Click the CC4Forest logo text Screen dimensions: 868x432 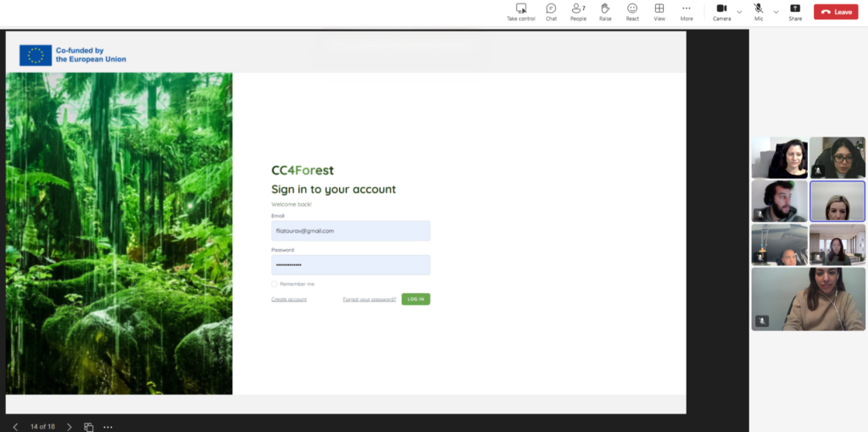[x=303, y=170]
